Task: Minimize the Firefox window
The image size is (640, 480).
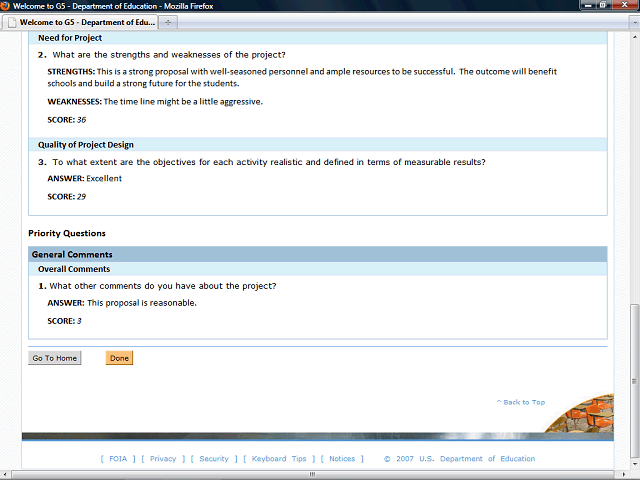Action: click(x=588, y=5)
